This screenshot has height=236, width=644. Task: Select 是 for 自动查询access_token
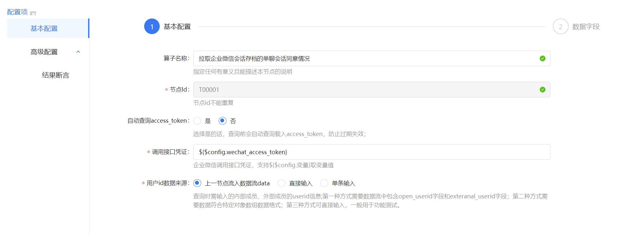tap(197, 121)
